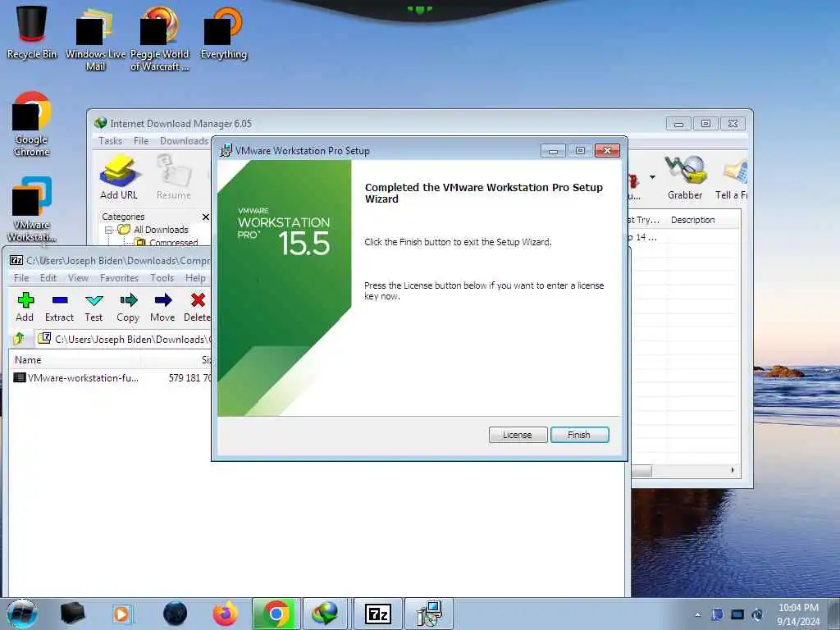Click the License button in VMware Setup
840x630 pixels.
518,435
